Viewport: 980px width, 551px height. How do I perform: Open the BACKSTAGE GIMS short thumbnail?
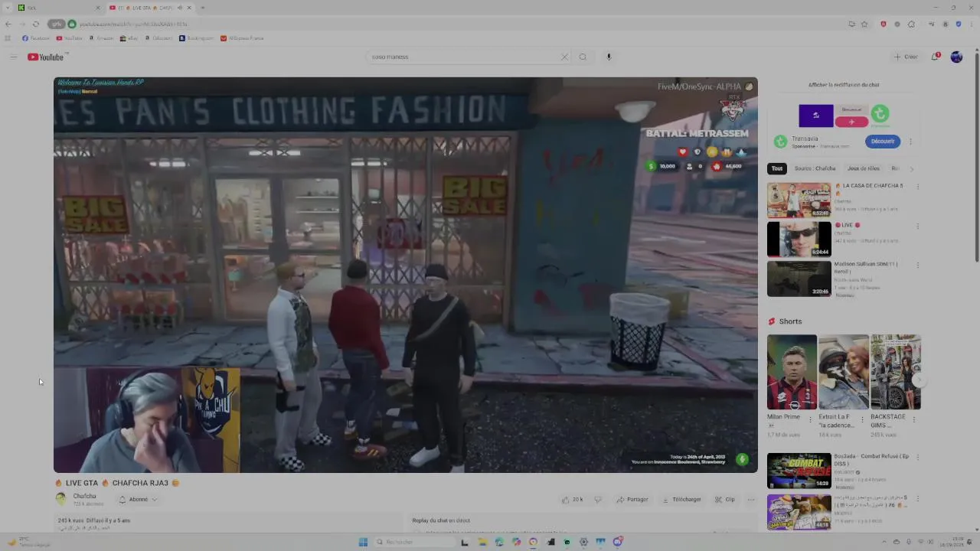[x=895, y=372]
